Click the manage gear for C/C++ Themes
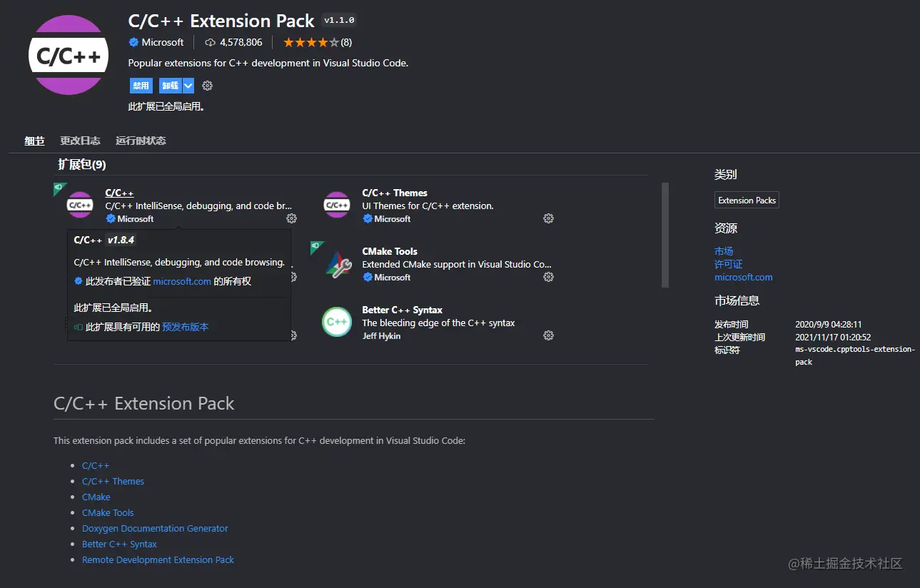Screen dimensions: 920x588 548,218
